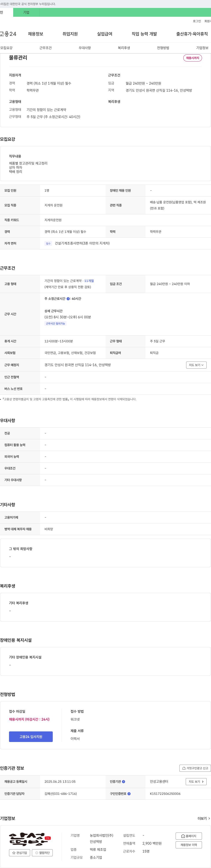Click the 로그인 link
The width and height of the screenshot is (211, 868).
click(197, 21)
